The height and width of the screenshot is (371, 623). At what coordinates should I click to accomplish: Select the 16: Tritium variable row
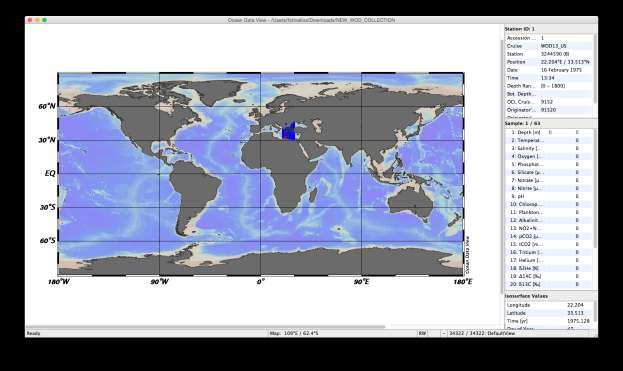[x=549, y=252]
